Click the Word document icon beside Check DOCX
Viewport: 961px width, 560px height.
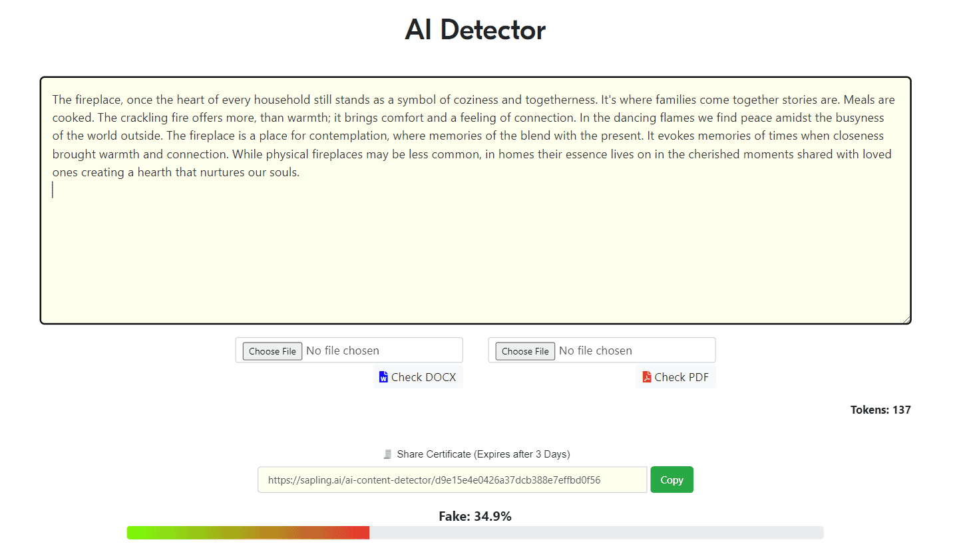click(x=383, y=377)
